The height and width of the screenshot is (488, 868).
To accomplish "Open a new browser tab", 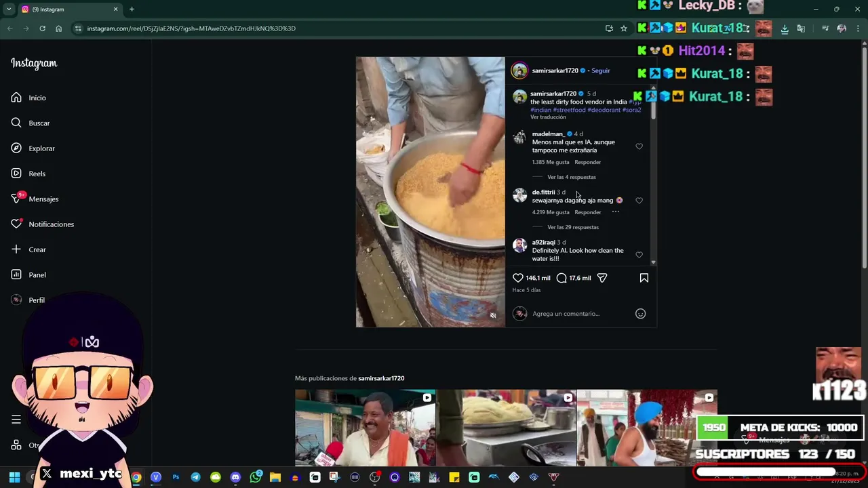I will [132, 9].
